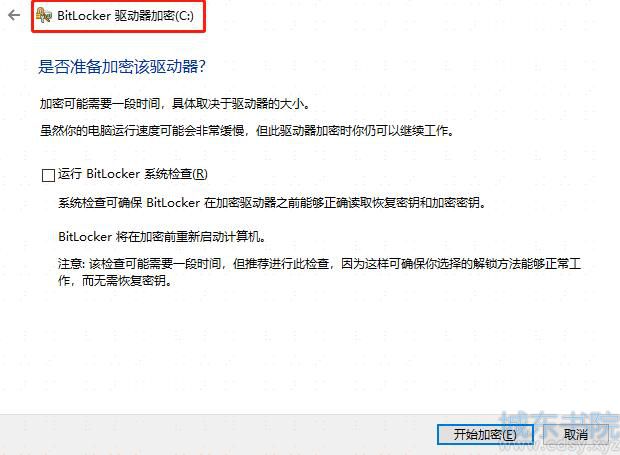Start encryption with 开始加密(E) button

click(485, 434)
